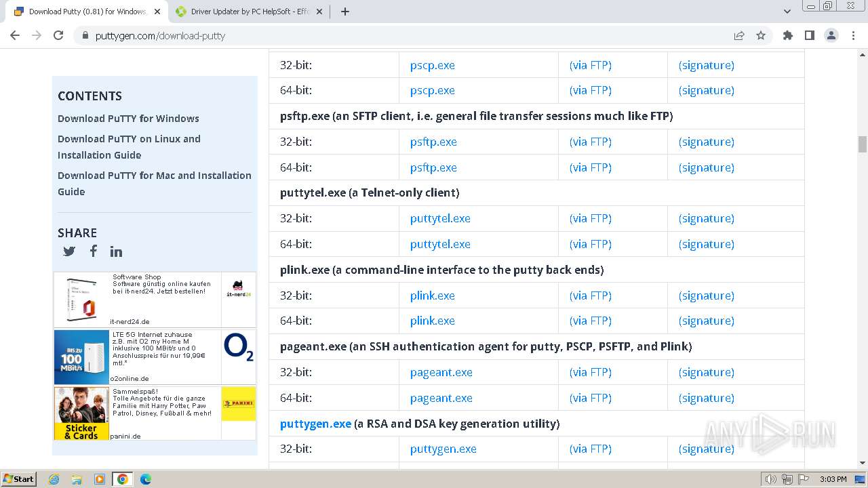Image resolution: width=868 pixels, height=488 pixels.
Task: Open the signature for 64-bit pscp.exe
Action: 707,90
